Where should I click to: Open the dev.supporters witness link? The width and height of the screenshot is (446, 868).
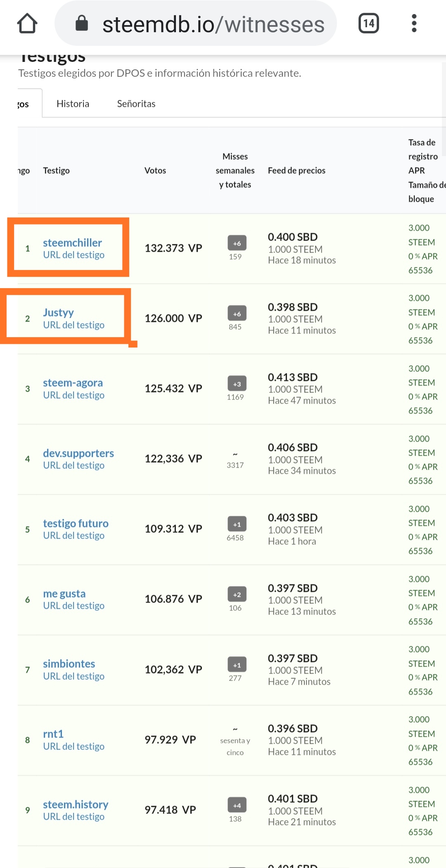[x=78, y=453]
